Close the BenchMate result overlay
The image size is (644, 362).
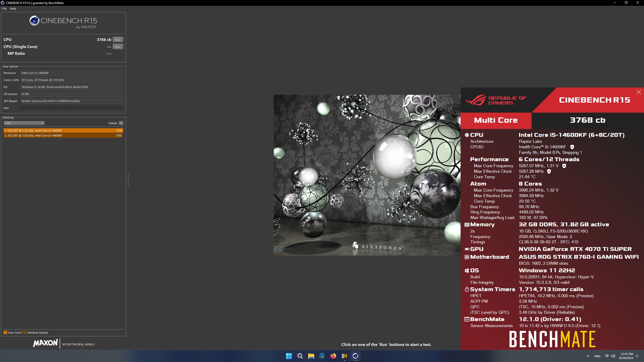point(639,92)
